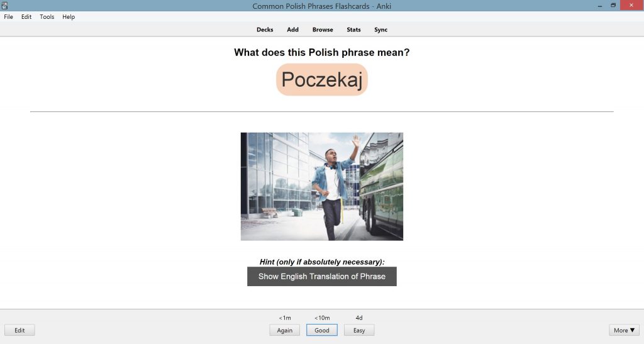Click the running man bus image
The image size is (644, 344).
[322, 186]
